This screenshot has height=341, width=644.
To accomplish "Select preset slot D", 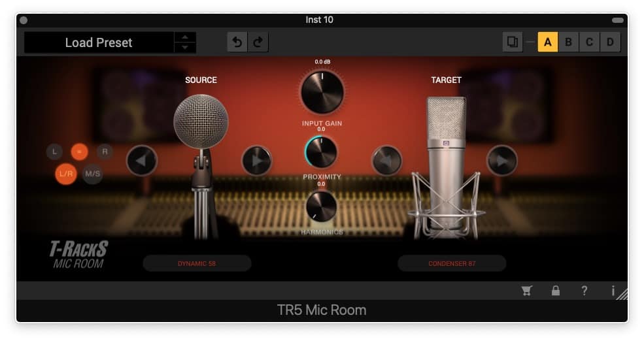I will [610, 42].
